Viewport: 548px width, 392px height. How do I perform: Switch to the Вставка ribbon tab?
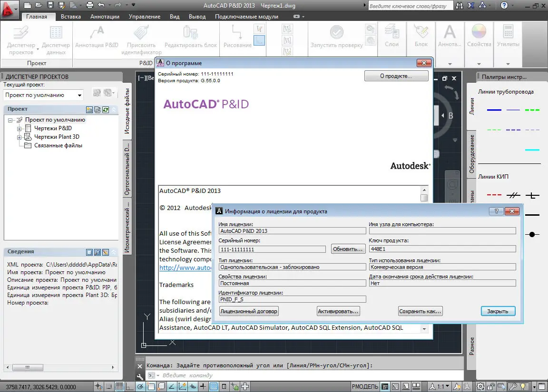click(70, 17)
